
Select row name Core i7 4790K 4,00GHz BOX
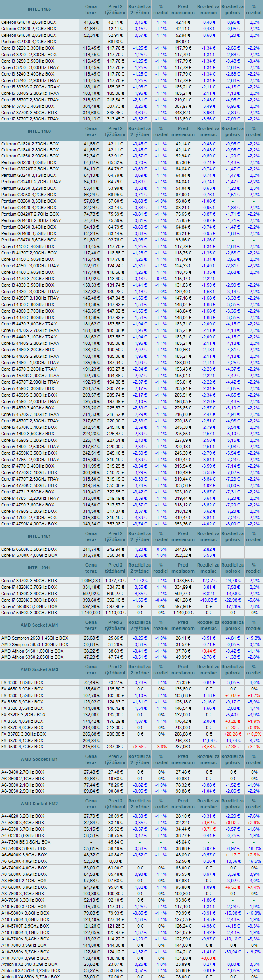tap(29, 524)
